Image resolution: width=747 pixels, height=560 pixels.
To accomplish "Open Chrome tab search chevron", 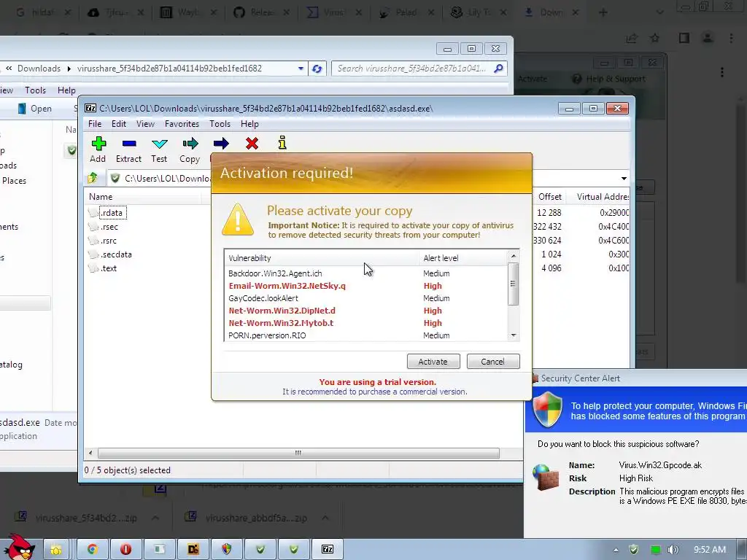I will (659, 12).
